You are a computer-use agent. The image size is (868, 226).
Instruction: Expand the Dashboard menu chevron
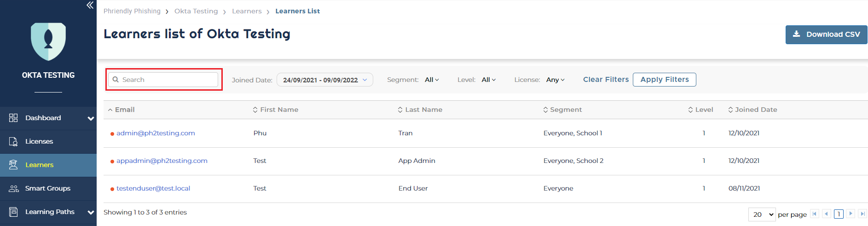coord(91,118)
